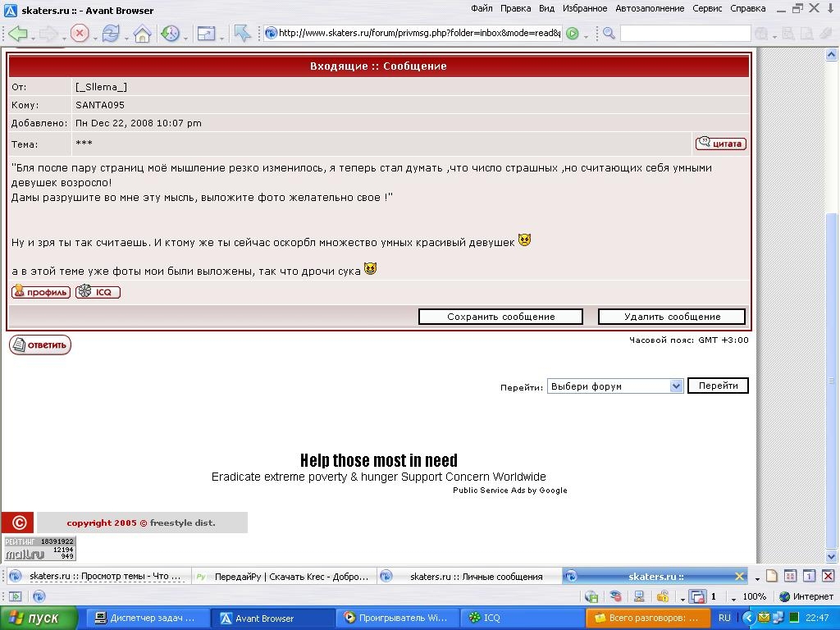Screen dimensions: 840x630
Task: Open the Избранное menu
Action: 584,8
